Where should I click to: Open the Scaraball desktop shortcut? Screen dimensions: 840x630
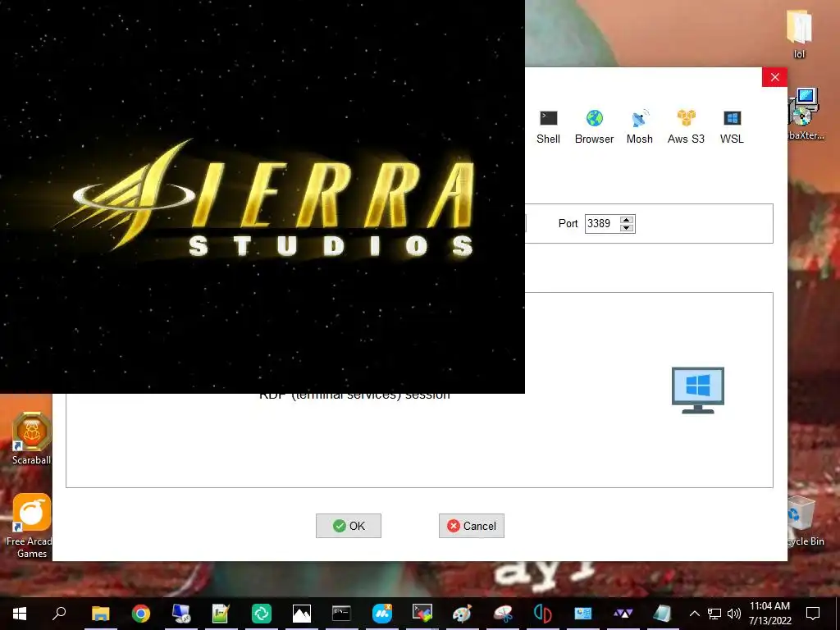pos(32,438)
